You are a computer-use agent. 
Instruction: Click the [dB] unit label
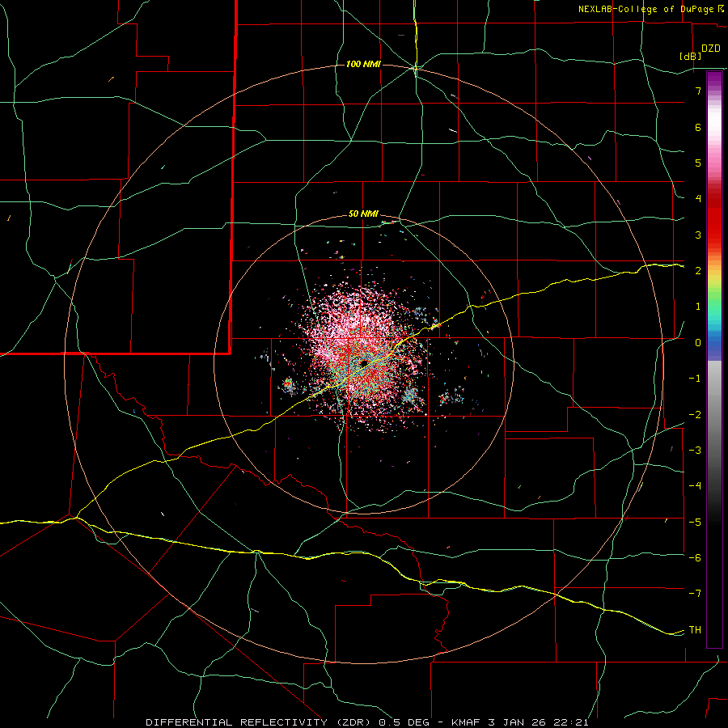(690, 56)
